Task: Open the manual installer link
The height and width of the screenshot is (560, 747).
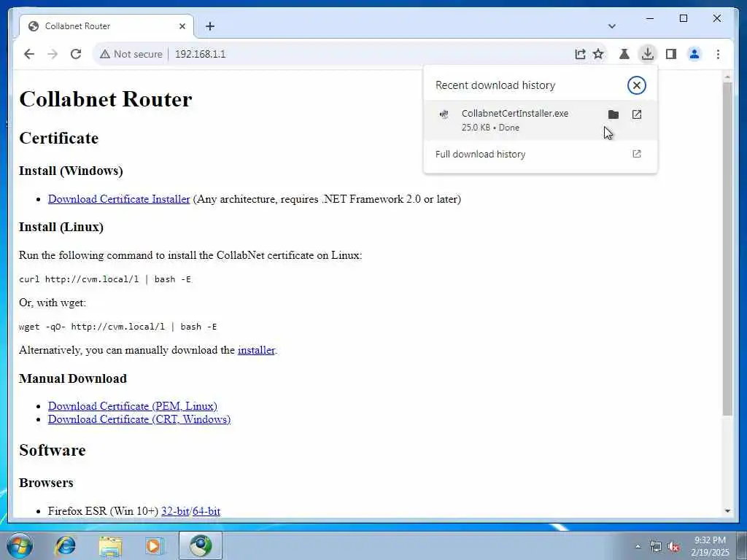Action: click(256, 350)
